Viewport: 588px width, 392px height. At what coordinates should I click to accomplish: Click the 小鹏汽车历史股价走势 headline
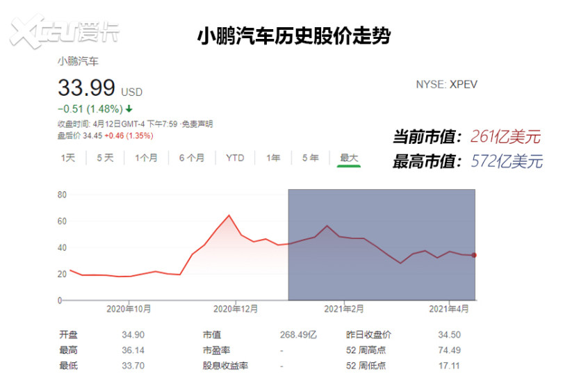295,36
